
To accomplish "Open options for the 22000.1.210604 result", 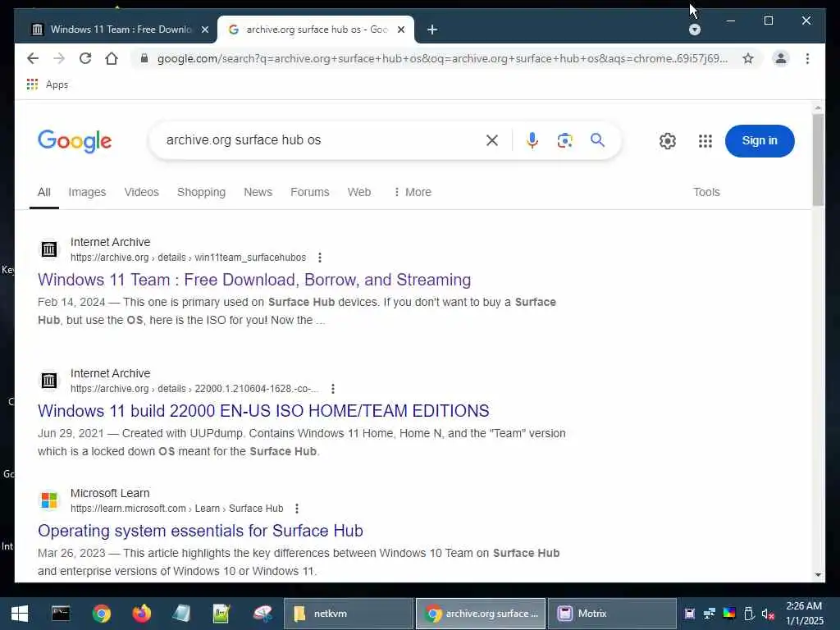I will (333, 389).
